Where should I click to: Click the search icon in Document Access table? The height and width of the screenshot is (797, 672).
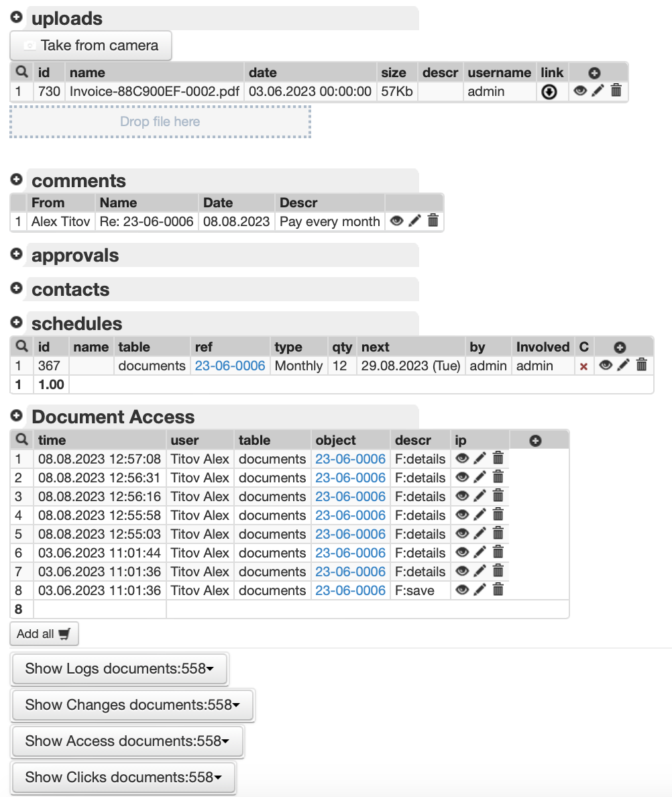[x=21, y=440]
